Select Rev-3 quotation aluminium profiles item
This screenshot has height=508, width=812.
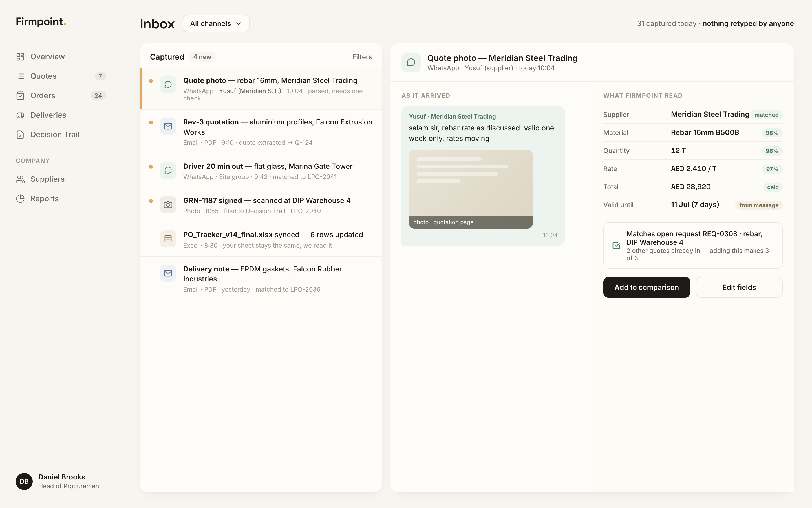click(x=261, y=132)
